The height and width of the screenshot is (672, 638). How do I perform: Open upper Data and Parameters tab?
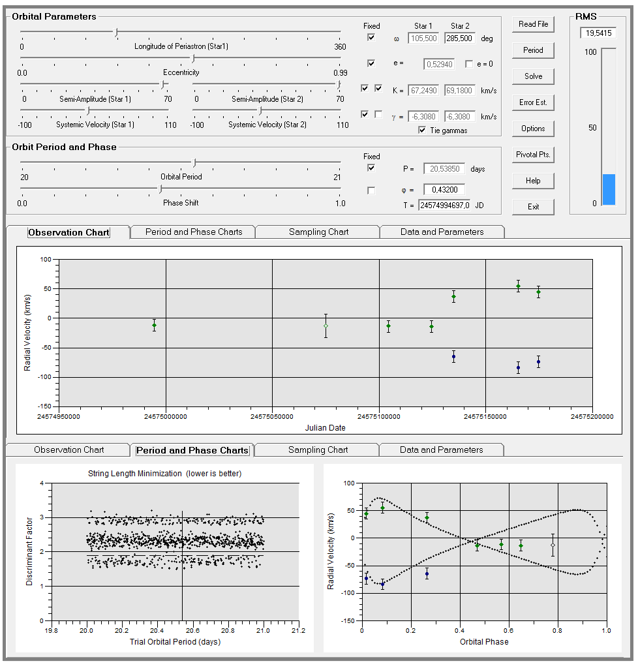pyautogui.click(x=442, y=232)
